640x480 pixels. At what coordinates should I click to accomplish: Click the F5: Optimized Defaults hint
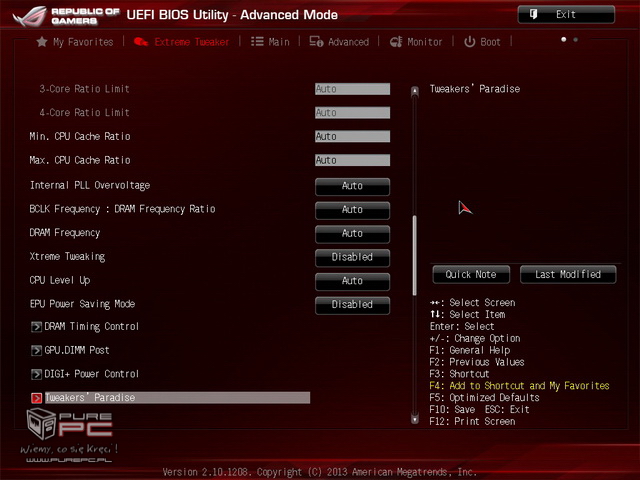click(x=484, y=398)
